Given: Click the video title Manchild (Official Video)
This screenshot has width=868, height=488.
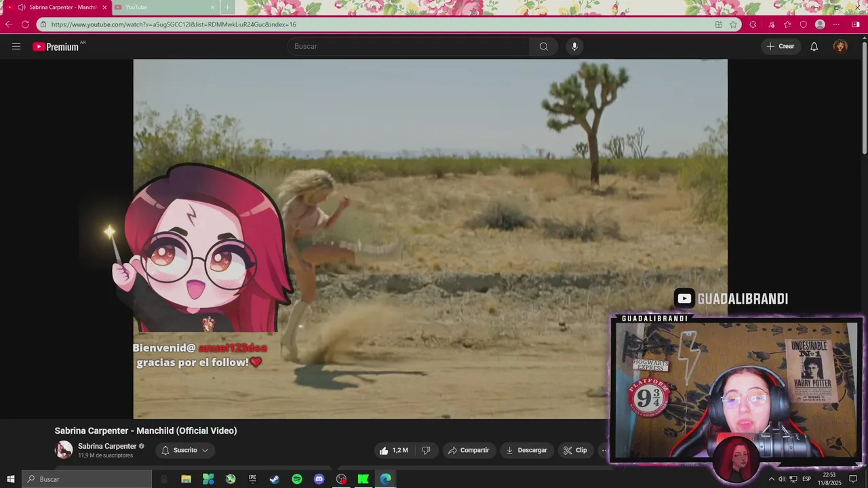Looking at the screenshot, I should (x=146, y=430).
